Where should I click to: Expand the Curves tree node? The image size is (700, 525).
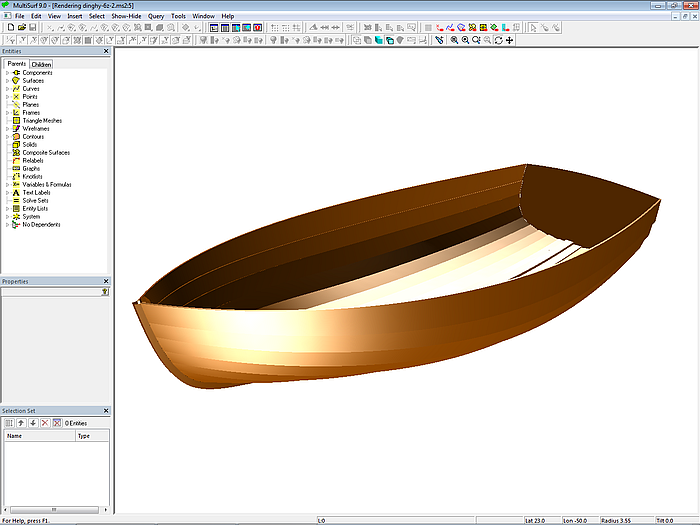[7, 89]
